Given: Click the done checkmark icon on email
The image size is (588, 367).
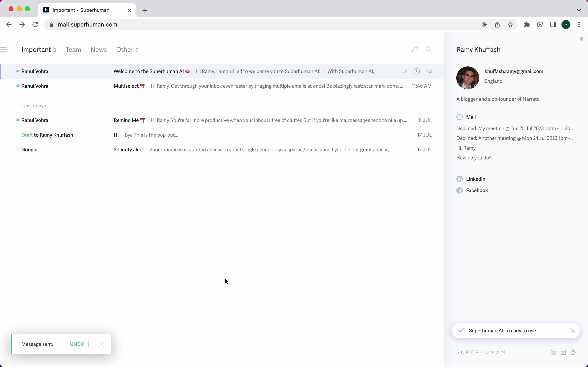Looking at the screenshot, I should point(404,71).
